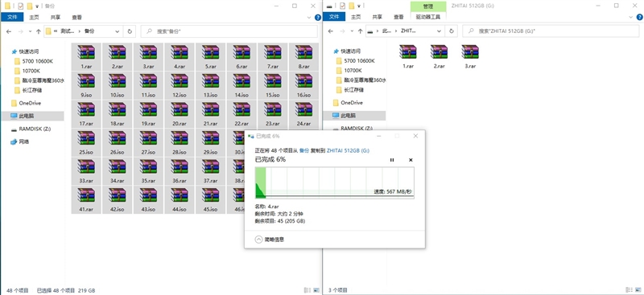Open quick access toolbar dropdown in 备份 window

37,6
